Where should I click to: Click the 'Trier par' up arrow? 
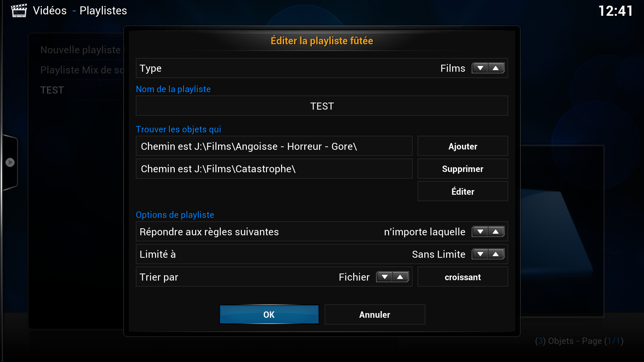[400, 277]
